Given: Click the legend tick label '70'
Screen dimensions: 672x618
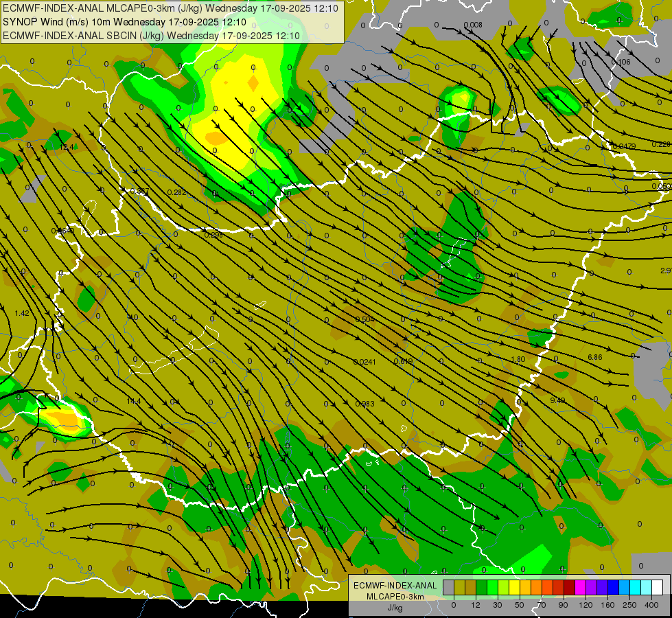Looking at the screenshot, I should pos(542,605).
